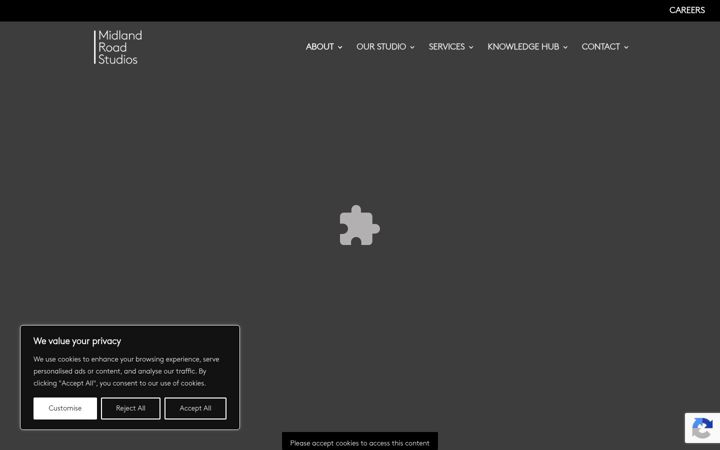Click the Reject All cookies button
Image resolution: width=720 pixels, height=450 pixels.
click(x=130, y=408)
